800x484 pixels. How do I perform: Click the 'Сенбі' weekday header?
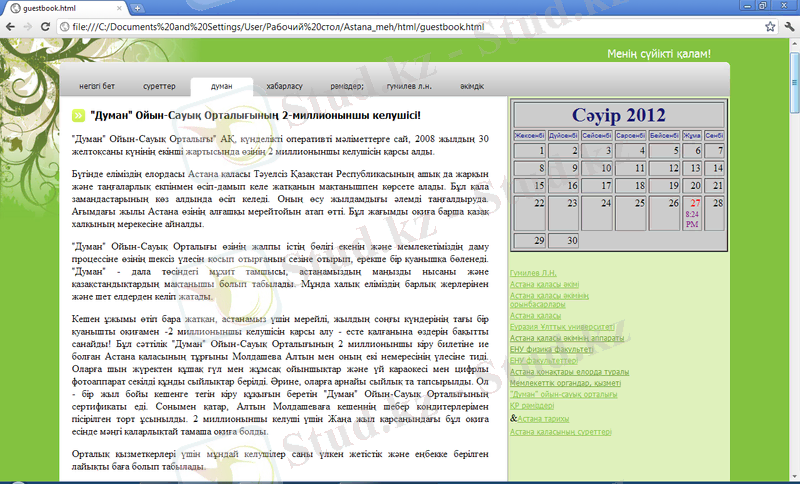pos(714,136)
